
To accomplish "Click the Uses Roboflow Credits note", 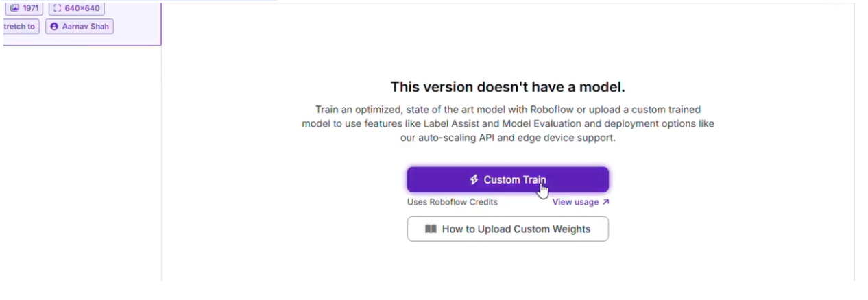I will click(x=453, y=202).
